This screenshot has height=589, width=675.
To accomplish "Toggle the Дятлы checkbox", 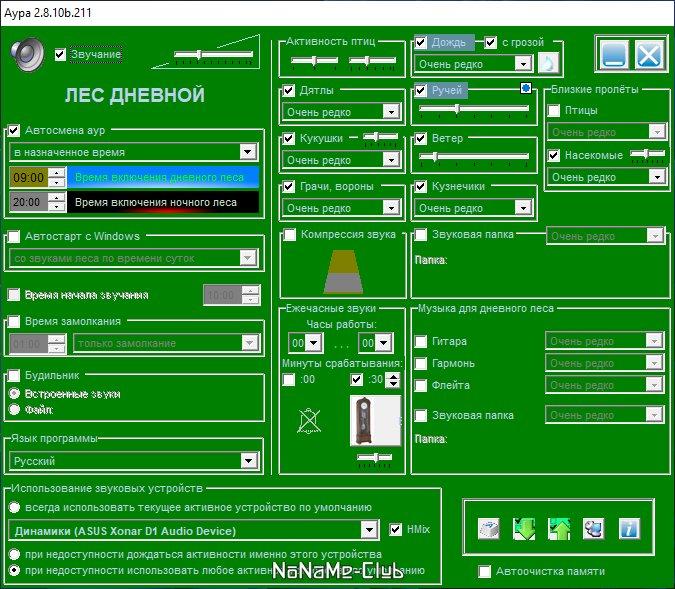I will coord(289,91).
